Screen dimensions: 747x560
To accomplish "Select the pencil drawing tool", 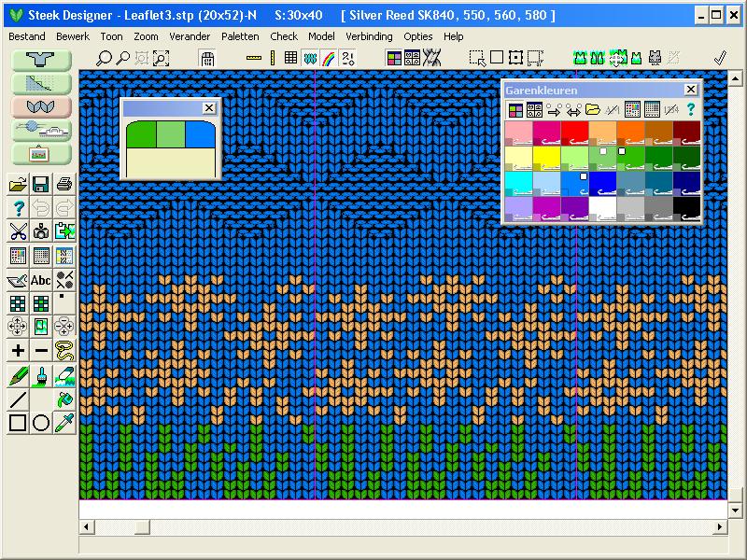I will [18, 375].
